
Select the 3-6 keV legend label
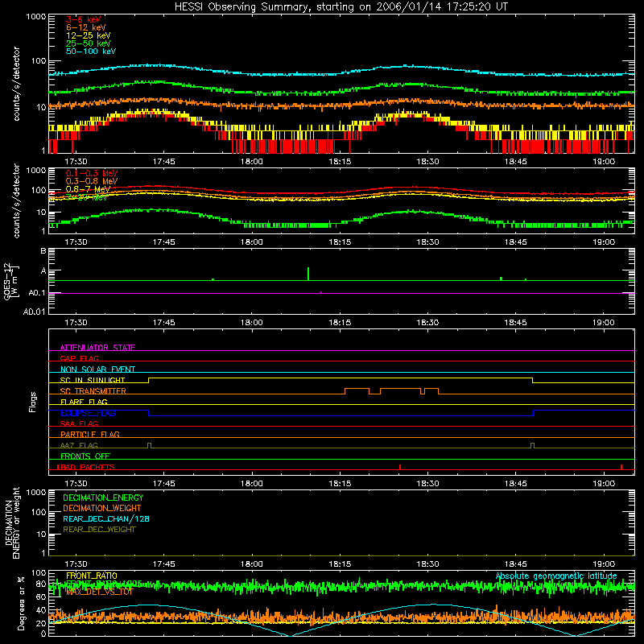(83, 19)
